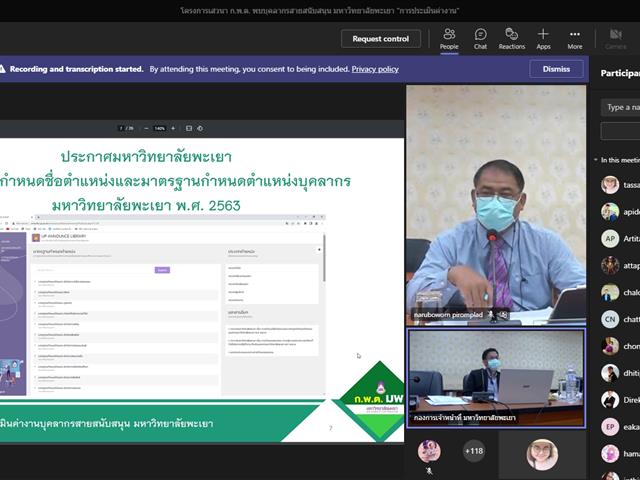Viewport: 640px width, 480px height.
Task: Click the empty box under the name search field
Action: point(620,131)
